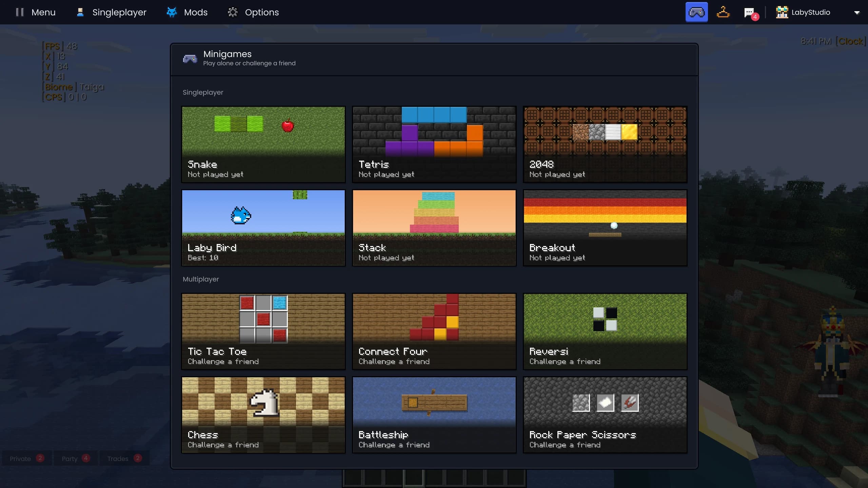Image resolution: width=868 pixels, height=488 pixels.
Task: Launch the 2048 minigame
Action: (605, 144)
